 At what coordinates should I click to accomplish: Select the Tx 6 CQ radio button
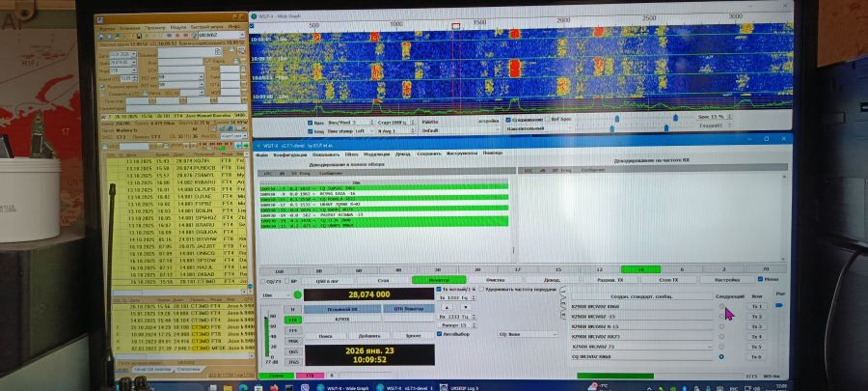click(722, 356)
